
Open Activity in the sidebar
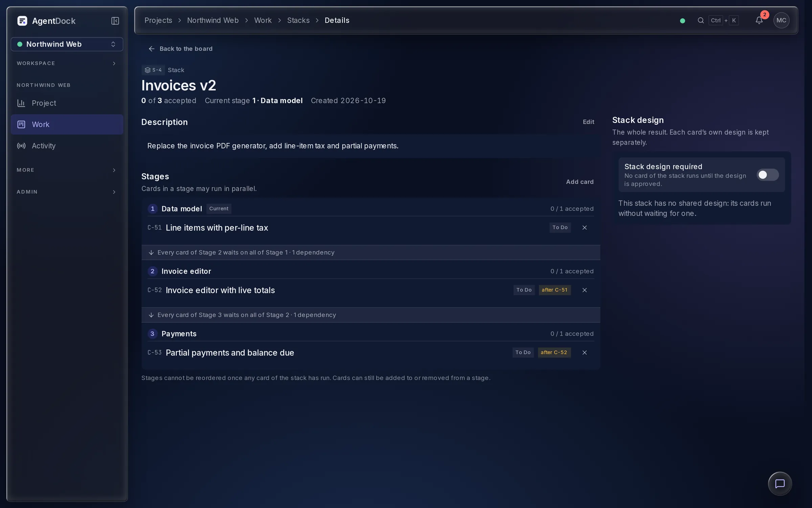point(67,146)
